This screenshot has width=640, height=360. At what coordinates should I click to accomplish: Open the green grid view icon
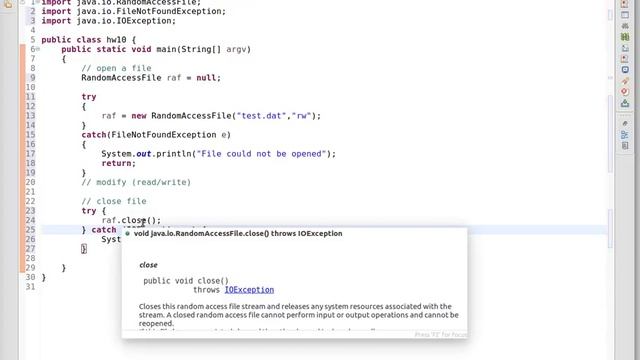625,37
